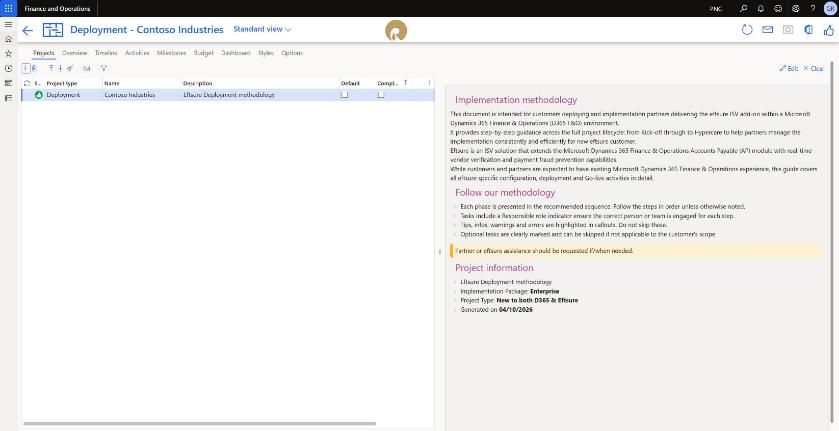Image resolution: width=839 pixels, height=431 pixels.
Task: Expand the hamburger navigation pane
Action: (8, 25)
